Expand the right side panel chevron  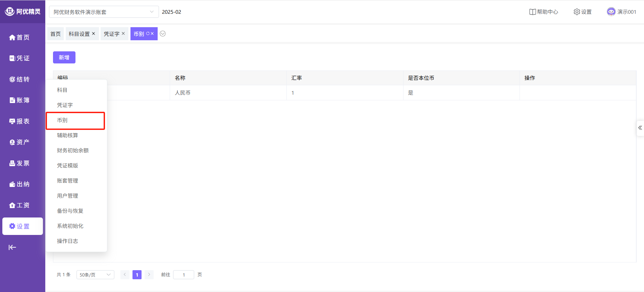click(x=640, y=128)
